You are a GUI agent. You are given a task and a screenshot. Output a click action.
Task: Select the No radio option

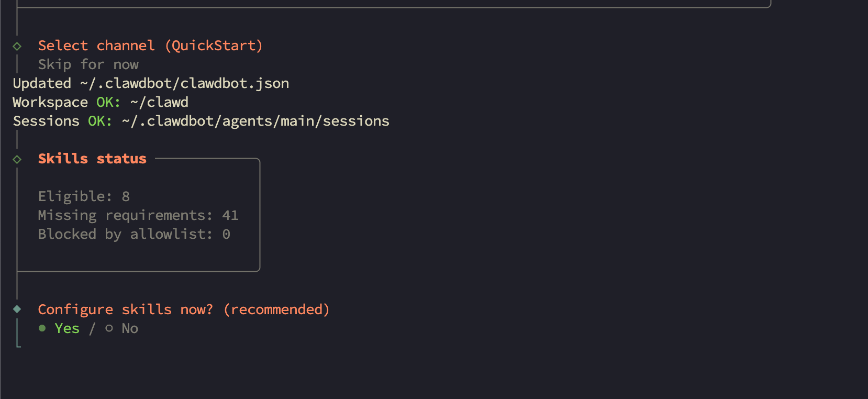click(129, 328)
